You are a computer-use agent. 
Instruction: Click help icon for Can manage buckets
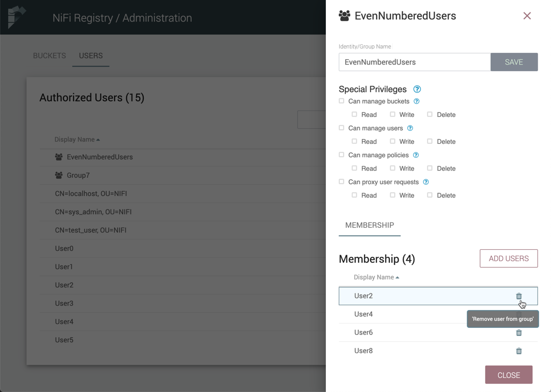416,101
